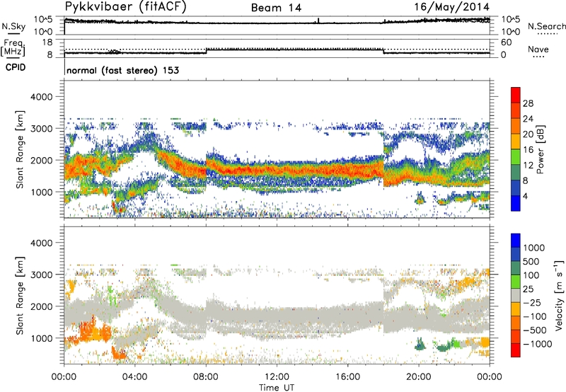Screen dimensions: 566x392
Task: Select the -100 tick on Velocity colorbar
Action: pyautogui.click(x=535, y=316)
